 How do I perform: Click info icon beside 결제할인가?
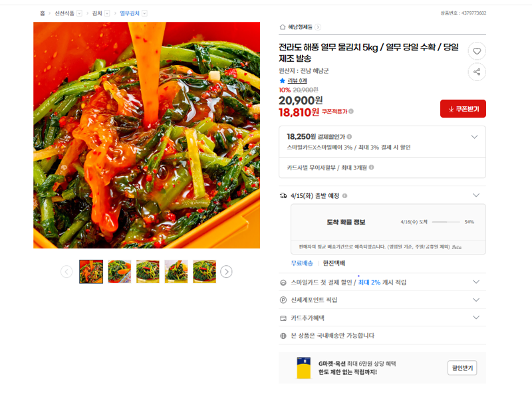click(349, 137)
